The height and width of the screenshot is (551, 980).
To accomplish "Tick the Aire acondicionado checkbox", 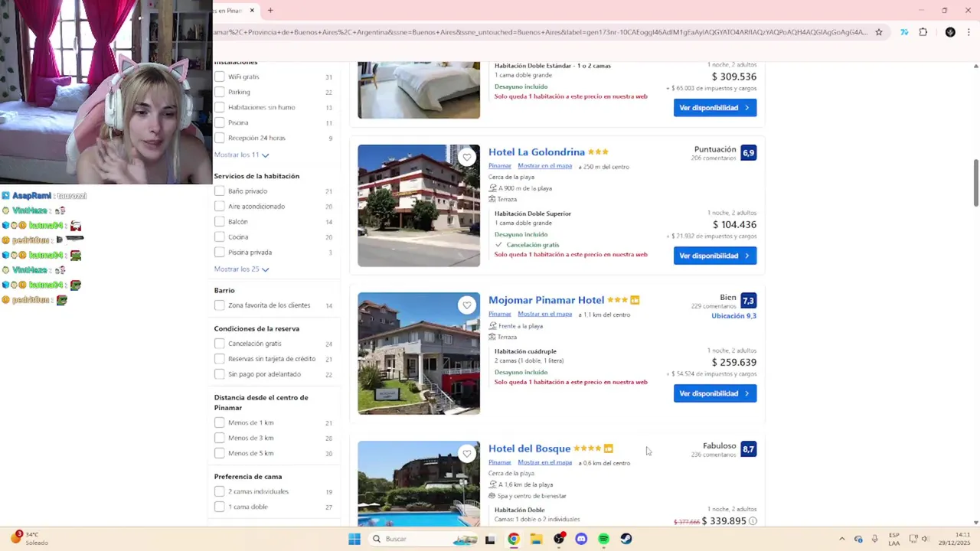I will coord(220,206).
